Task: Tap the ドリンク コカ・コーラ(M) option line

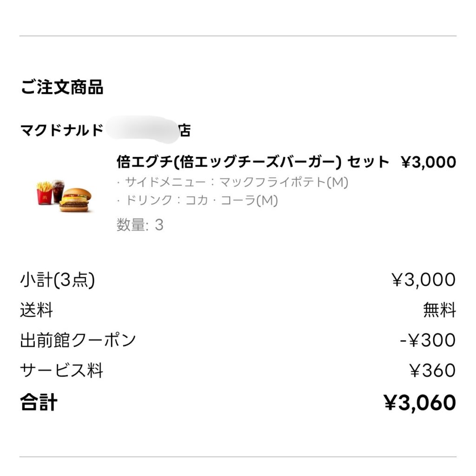Action: [x=197, y=201]
